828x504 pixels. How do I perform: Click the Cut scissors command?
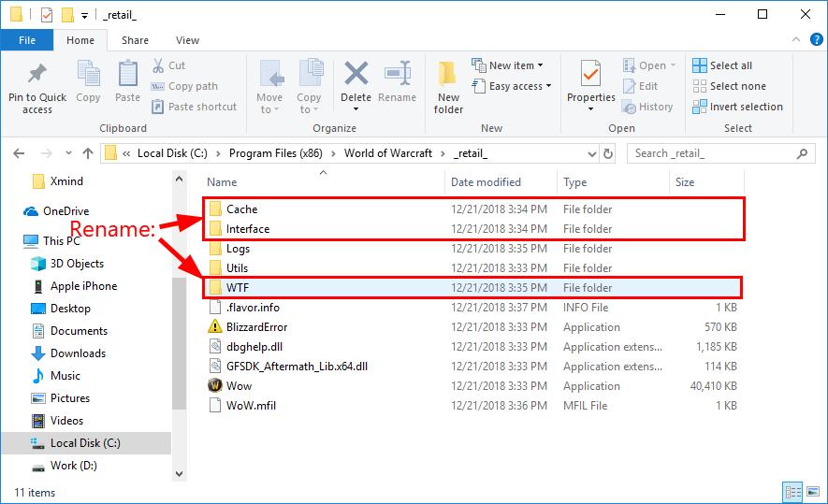[x=169, y=65]
